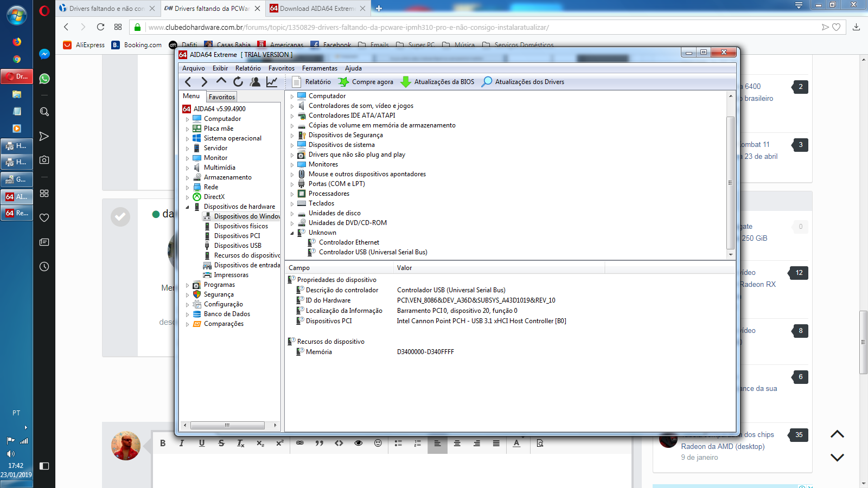This screenshot has height=488, width=868.
Task: Click the Windows Start button
Action: coord(16,15)
